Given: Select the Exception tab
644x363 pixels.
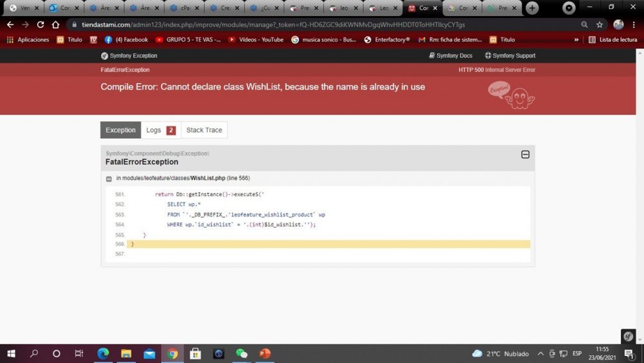Looking at the screenshot, I should point(120,130).
